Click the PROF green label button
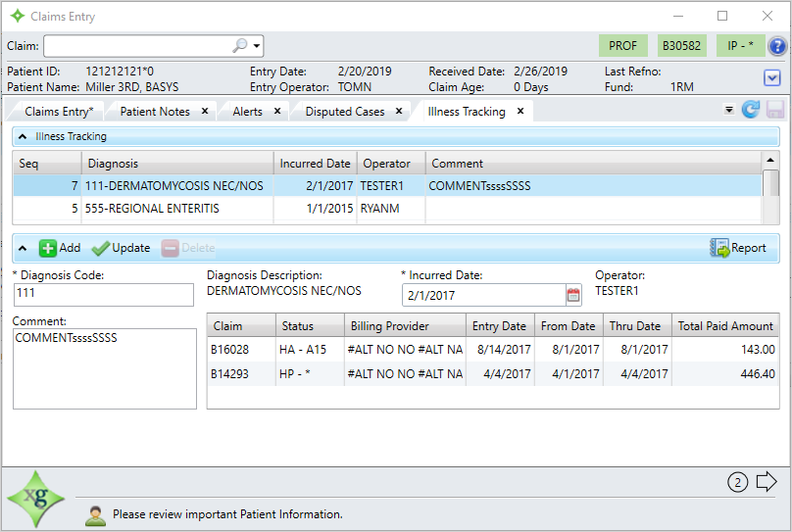The width and height of the screenshot is (792, 532). click(x=622, y=46)
